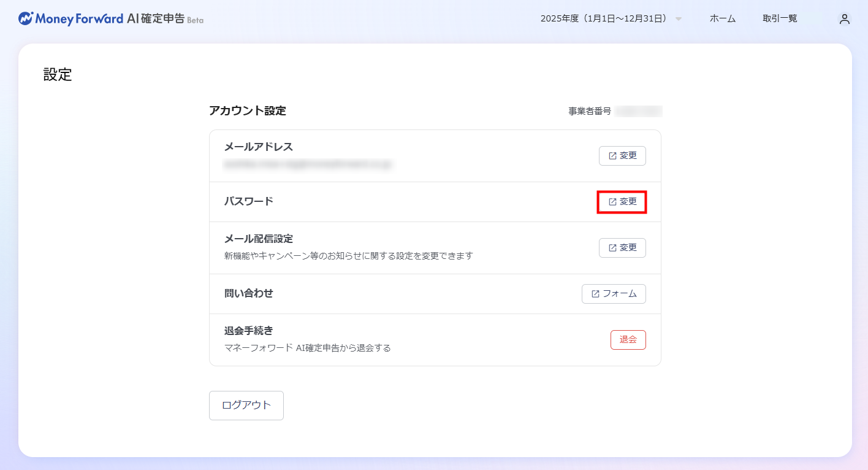This screenshot has width=868, height=470.
Task: Click external-link icon in 問い合わせ フォーム button
Action: [595, 294]
